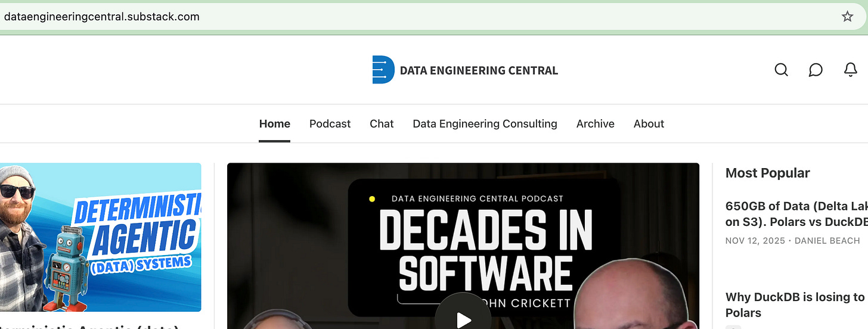The height and width of the screenshot is (329, 868).
Task: Click the DANIEL BEACH author name
Action: [827, 241]
